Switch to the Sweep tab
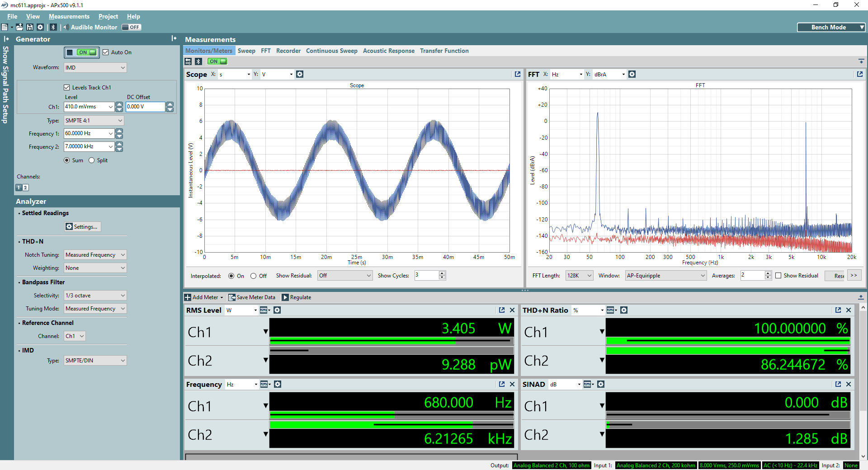This screenshot has width=868, height=470. [246, 51]
